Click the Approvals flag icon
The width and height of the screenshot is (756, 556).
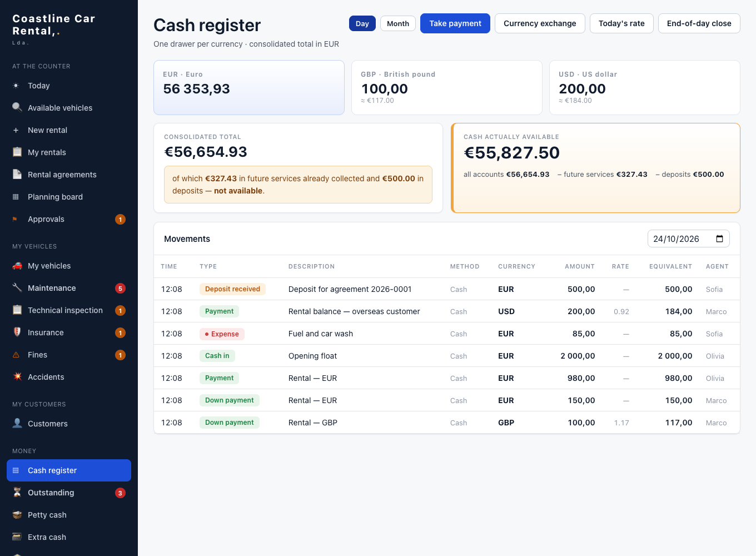[x=15, y=219]
